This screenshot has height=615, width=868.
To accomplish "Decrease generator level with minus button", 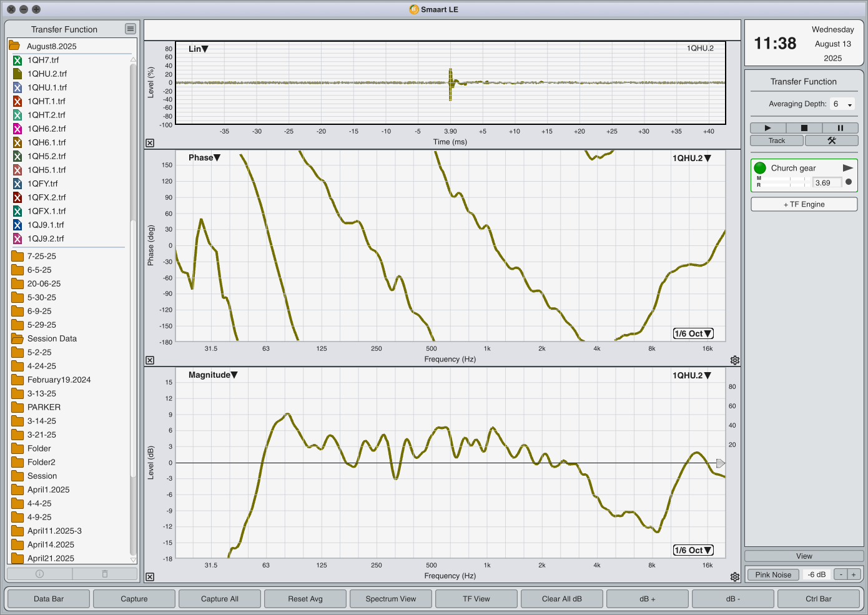I will 841,574.
